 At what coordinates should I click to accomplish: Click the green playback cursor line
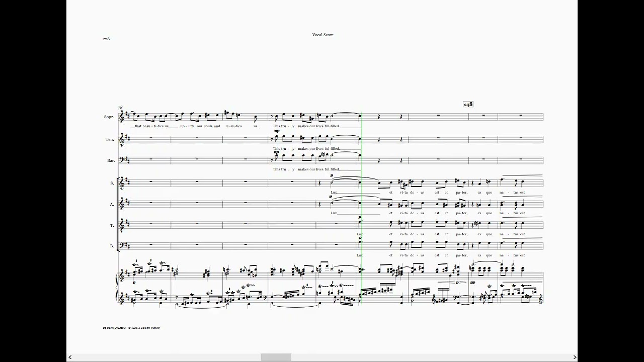coord(361,208)
